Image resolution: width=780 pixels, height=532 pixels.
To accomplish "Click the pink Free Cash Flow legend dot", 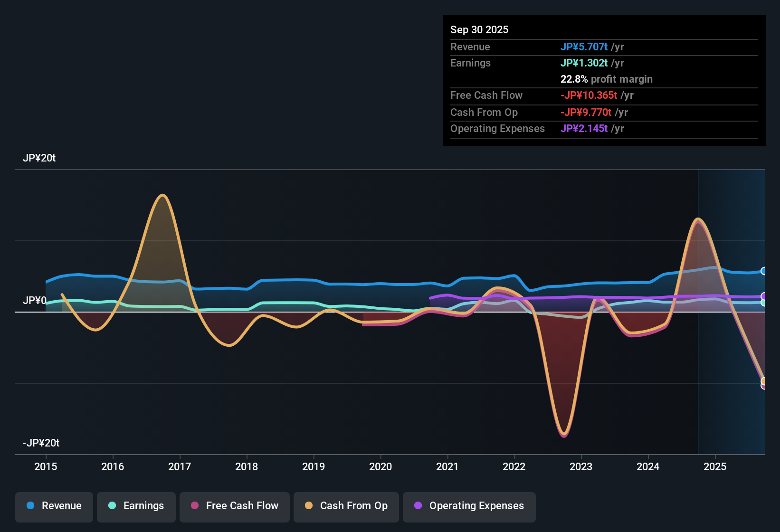I will (194, 506).
